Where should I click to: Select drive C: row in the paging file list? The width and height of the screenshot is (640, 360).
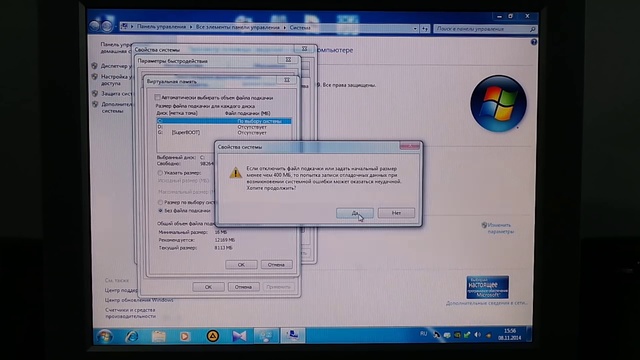tap(224, 121)
